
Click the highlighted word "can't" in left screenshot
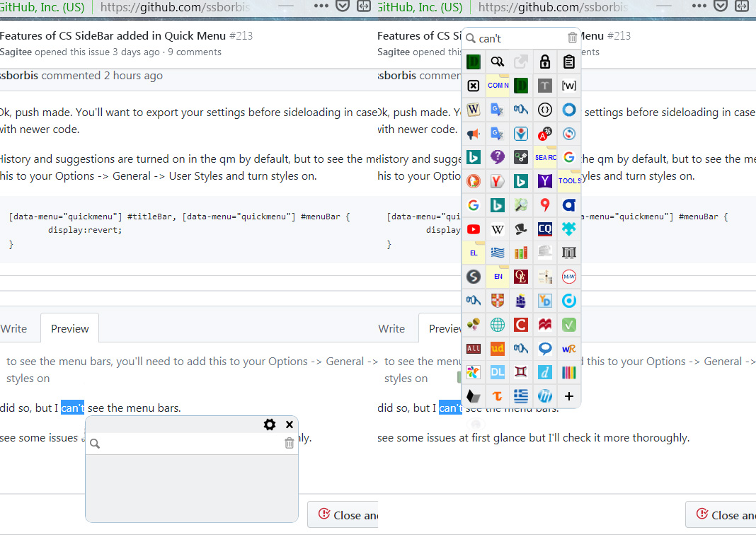[x=72, y=408]
